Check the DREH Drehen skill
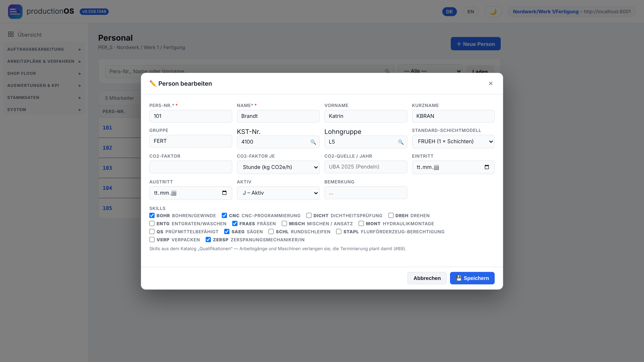 coord(391,215)
